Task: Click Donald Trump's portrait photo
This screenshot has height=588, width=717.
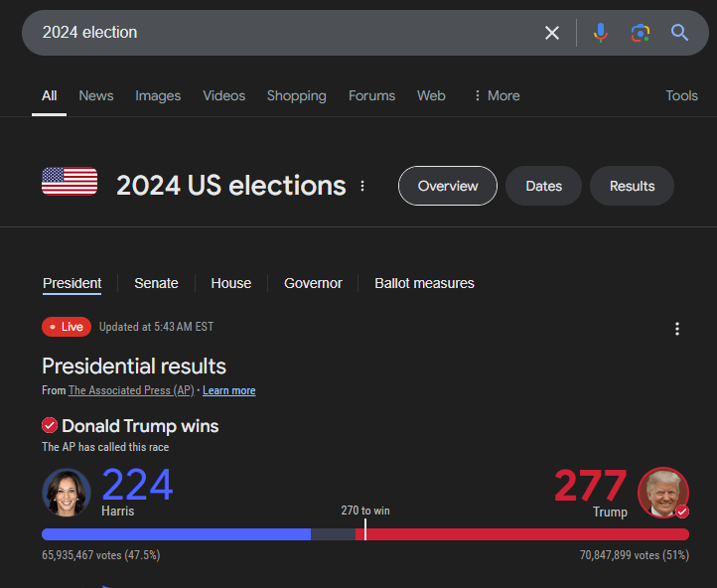Action: coord(663,493)
